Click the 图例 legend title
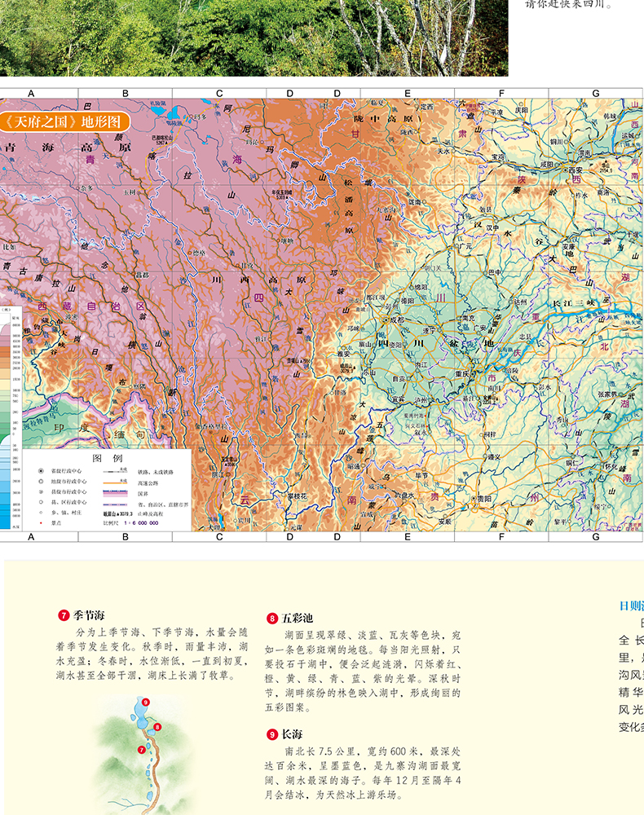644x815 pixels. click(108, 458)
